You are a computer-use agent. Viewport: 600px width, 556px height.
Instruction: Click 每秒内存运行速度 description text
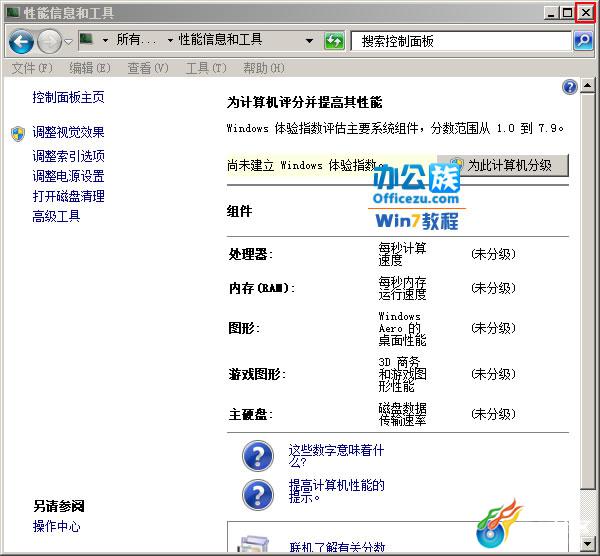point(402,288)
